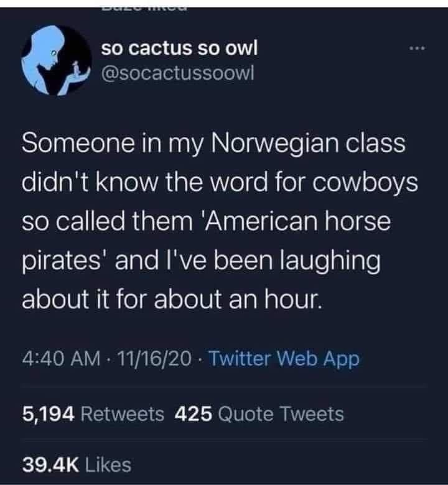This screenshot has height=485, width=448.
Task: Open the Quote Tweets label
Action: pyautogui.click(x=279, y=413)
